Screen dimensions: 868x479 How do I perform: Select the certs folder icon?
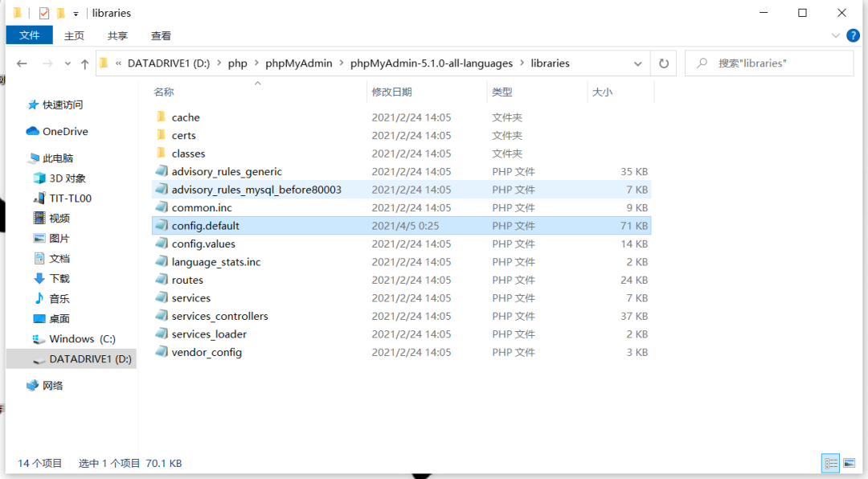point(161,135)
